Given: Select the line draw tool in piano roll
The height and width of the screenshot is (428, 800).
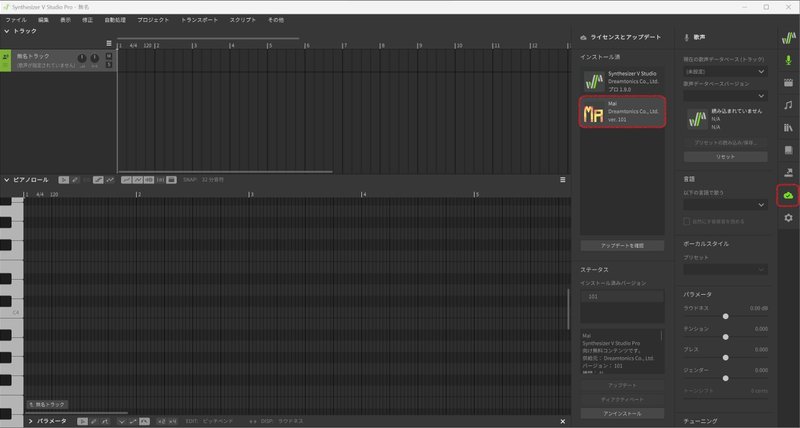Looking at the screenshot, I should tap(98, 180).
